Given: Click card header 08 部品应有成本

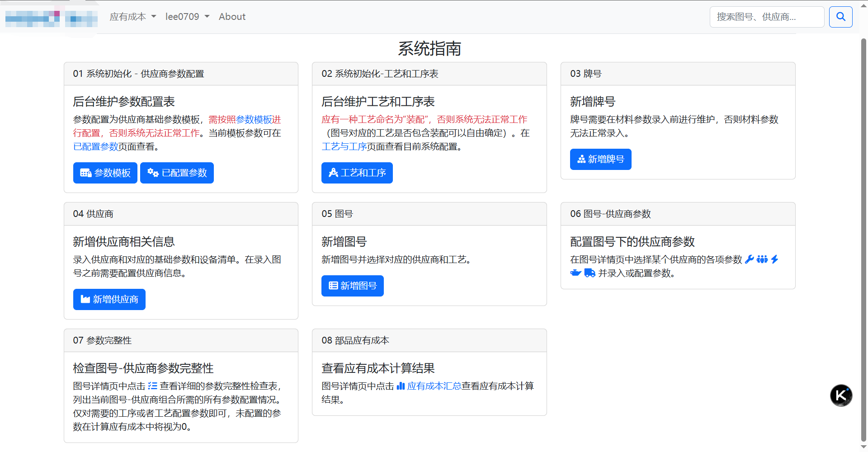Looking at the screenshot, I should point(429,340).
